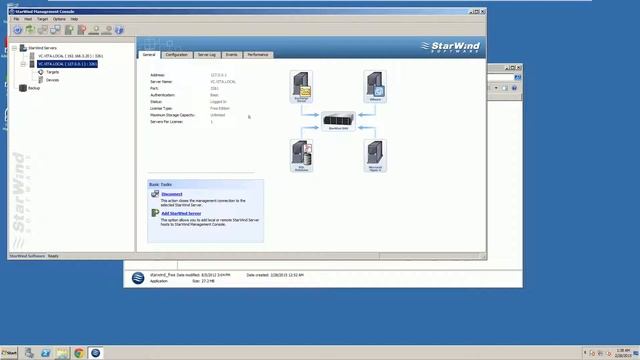The image size is (640, 360).
Task: Click the Devices node icon
Action: click(x=40, y=80)
